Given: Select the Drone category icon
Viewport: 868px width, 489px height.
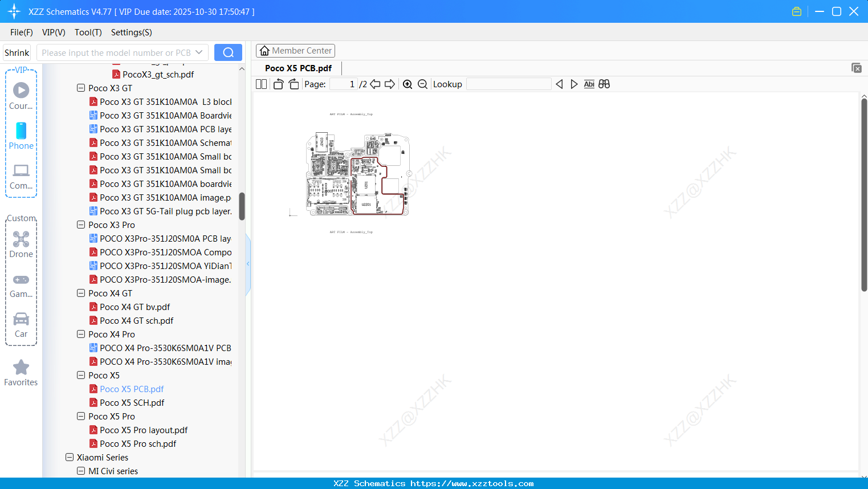Looking at the screenshot, I should [21, 244].
